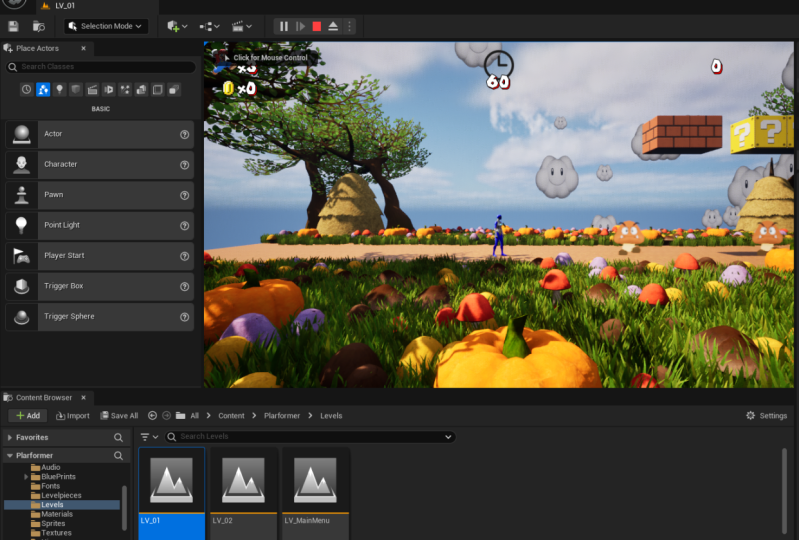
Task: Select the LV_02 level asset thumbnail
Action: pyautogui.click(x=244, y=479)
